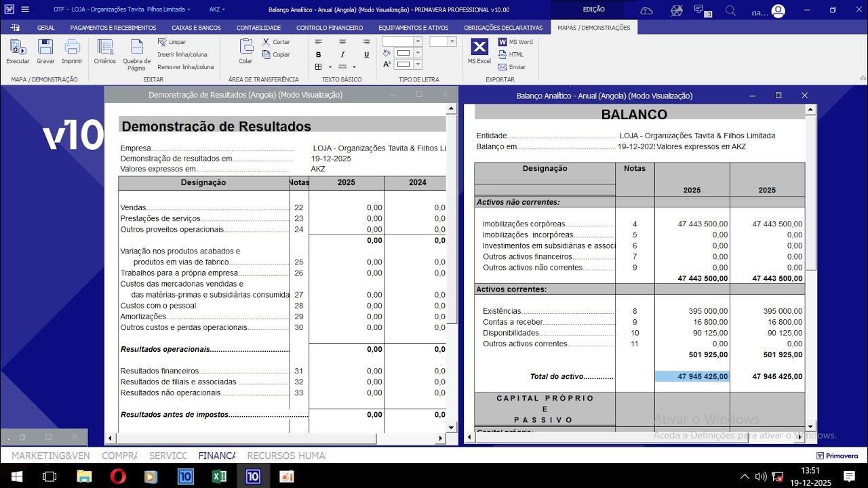Click the Imprimir printer icon
This screenshot has height=488, width=868.
pos(72,47)
